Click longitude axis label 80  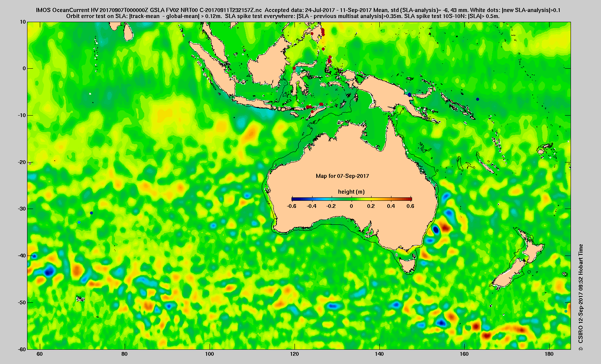tap(125, 354)
